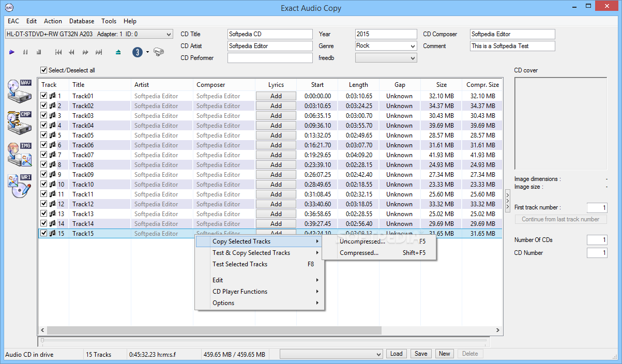Image resolution: width=622 pixels, height=364 pixels.
Task: Toggle the Select/Deselect all checkbox
Action: point(44,70)
